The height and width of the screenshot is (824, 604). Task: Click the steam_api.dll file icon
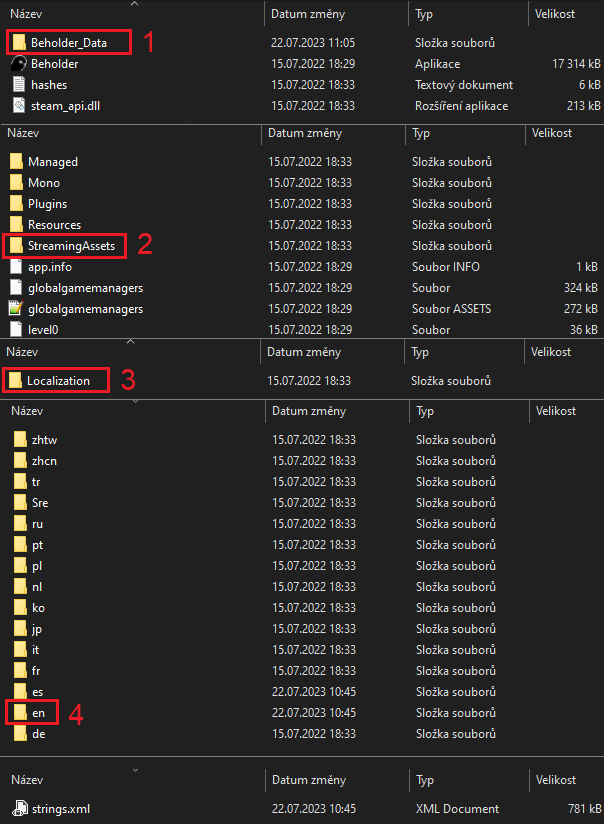pos(19,106)
